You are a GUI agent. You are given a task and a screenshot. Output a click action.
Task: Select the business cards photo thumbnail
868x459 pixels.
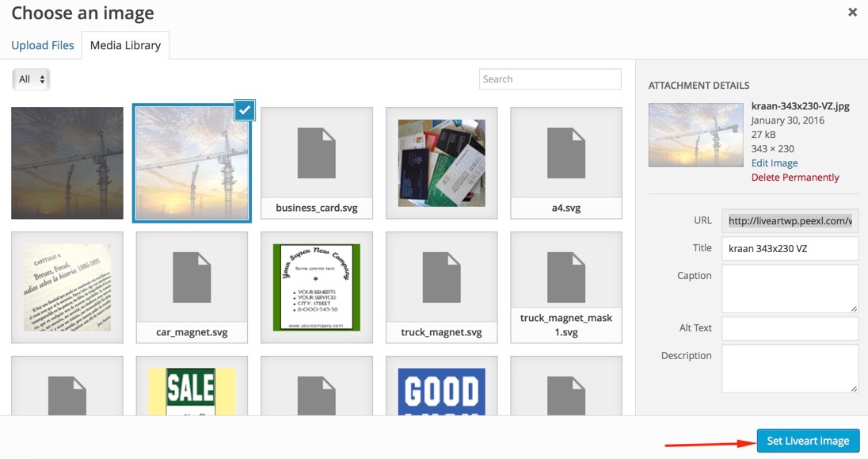pos(441,163)
